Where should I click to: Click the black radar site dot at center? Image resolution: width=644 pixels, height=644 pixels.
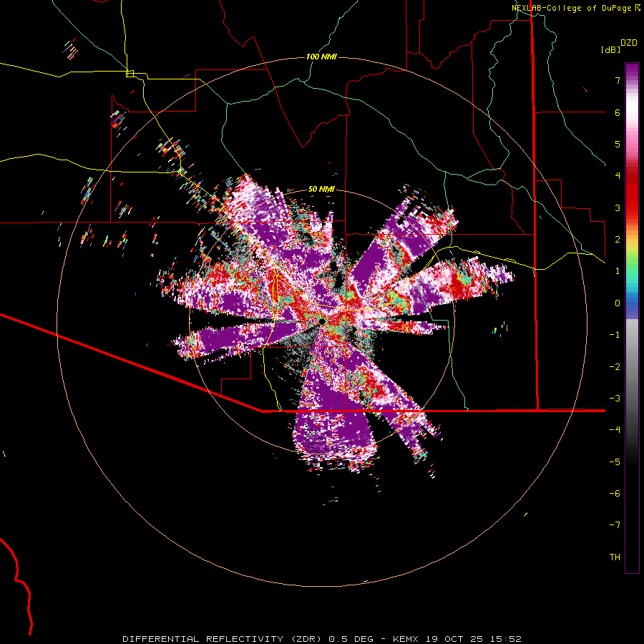click(322, 321)
